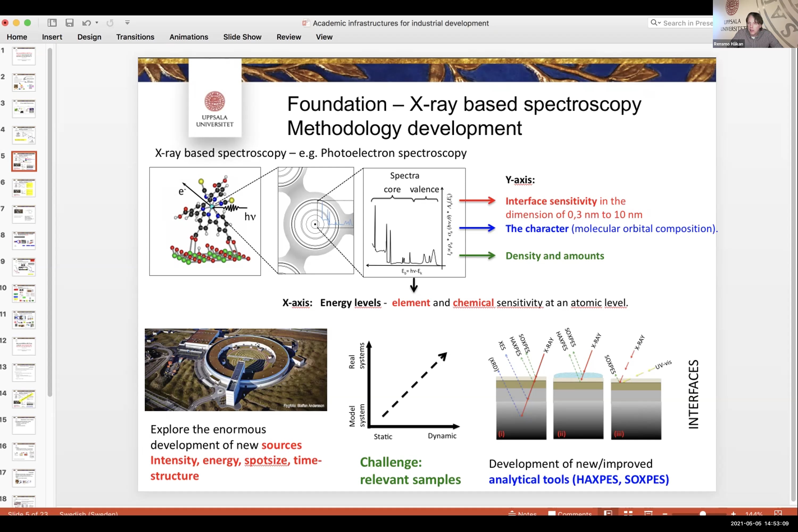Click the Search in Presentation field

[x=681, y=23]
